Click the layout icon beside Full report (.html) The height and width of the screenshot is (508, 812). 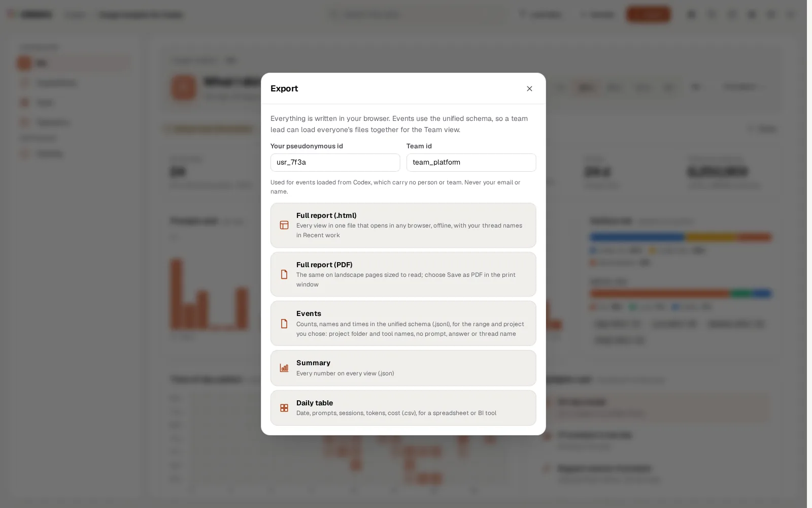[284, 225]
